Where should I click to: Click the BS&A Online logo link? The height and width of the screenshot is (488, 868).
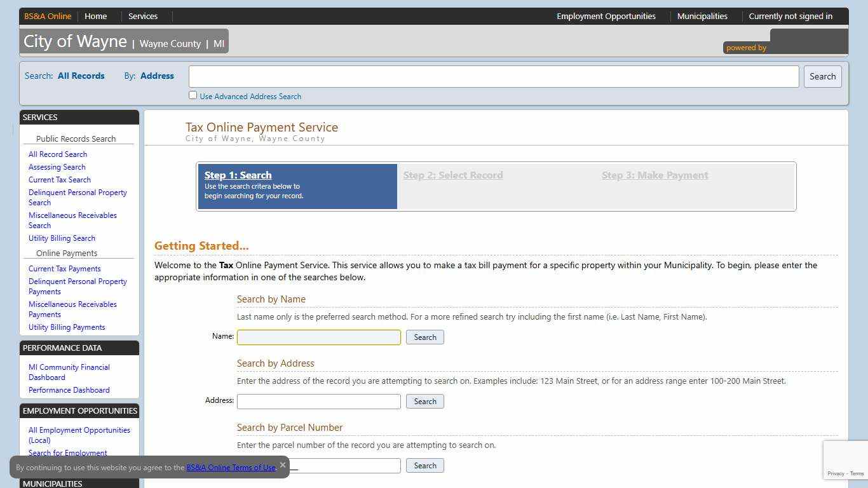(x=47, y=16)
